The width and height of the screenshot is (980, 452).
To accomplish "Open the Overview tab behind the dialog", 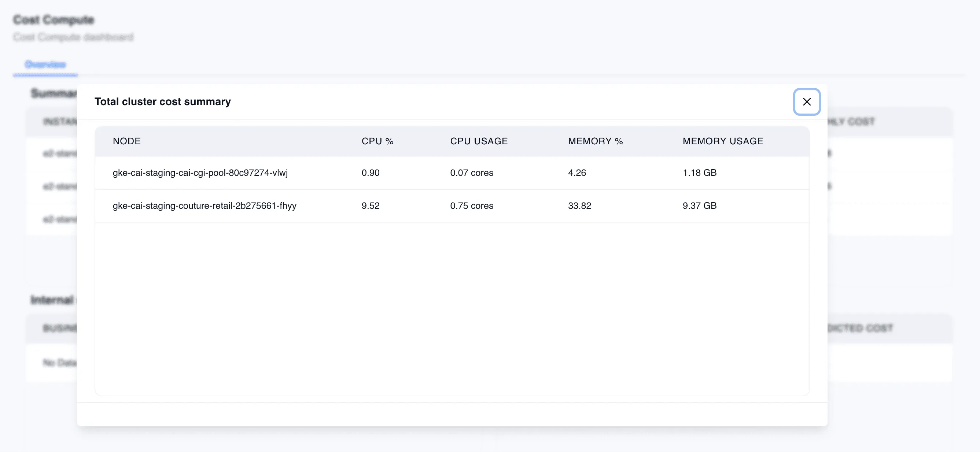I will (x=45, y=64).
